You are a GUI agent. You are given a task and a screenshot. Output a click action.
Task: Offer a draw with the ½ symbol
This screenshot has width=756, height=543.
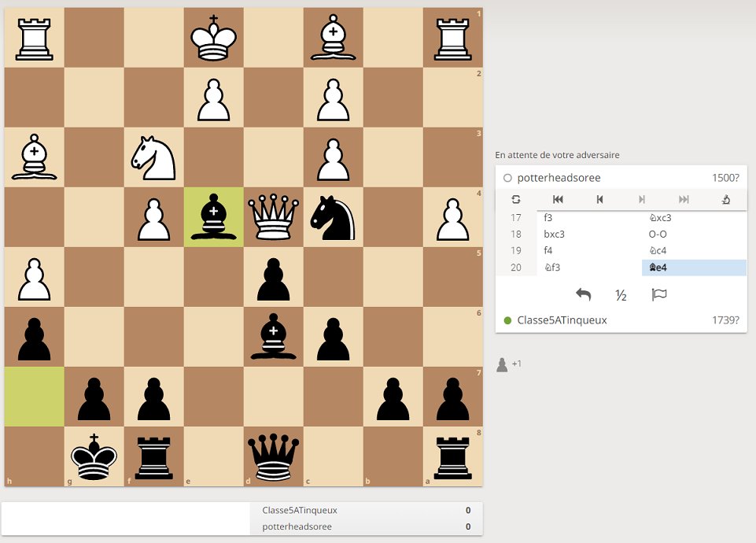621,295
